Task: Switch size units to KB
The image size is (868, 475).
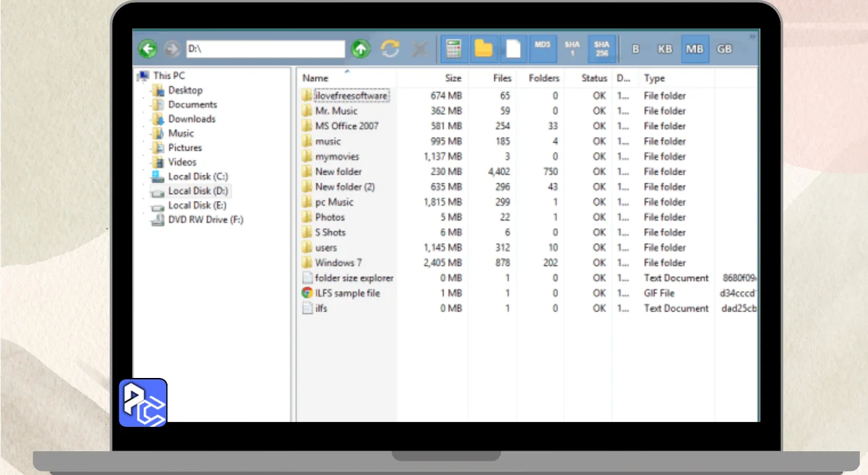Action: coord(665,49)
